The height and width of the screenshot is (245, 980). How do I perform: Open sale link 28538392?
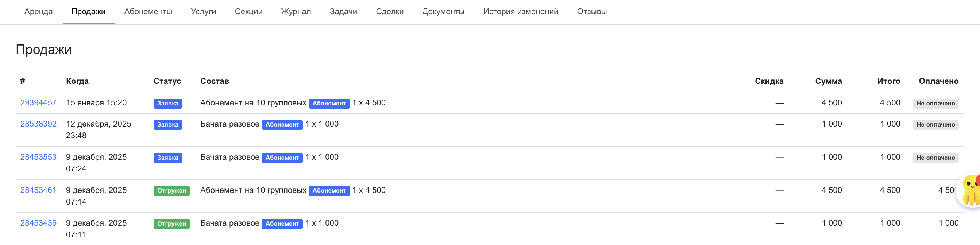(x=38, y=124)
